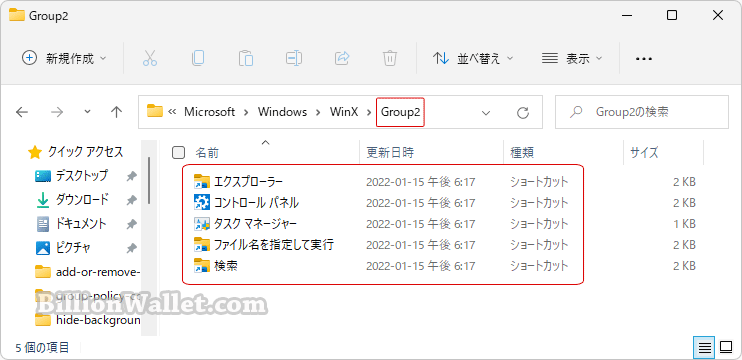Click the タスク マネージャー shortcut icon
Screen dimensions: 742x360
click(x=202, y=224)
